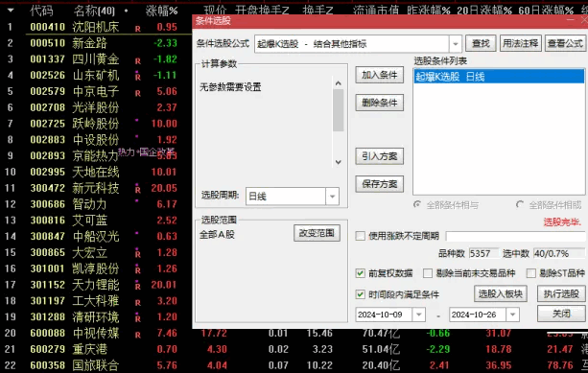
Task: Click the 查找 button
Action: (481, 43)
